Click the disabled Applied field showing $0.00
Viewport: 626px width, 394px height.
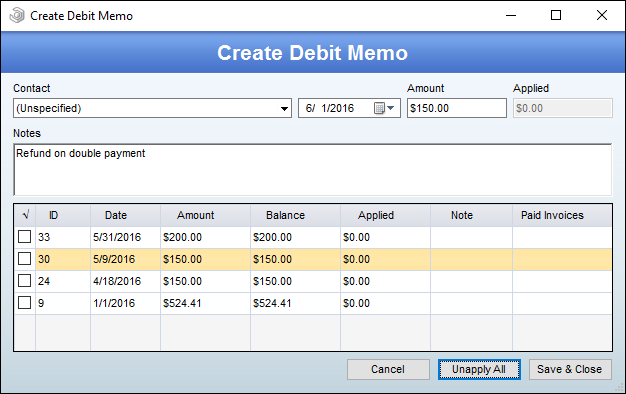(563, 108)
